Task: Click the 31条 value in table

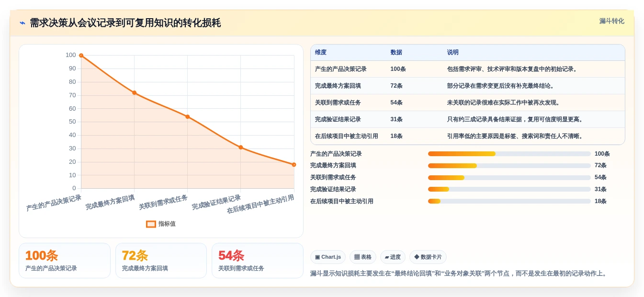Action: tap(396, 119)
